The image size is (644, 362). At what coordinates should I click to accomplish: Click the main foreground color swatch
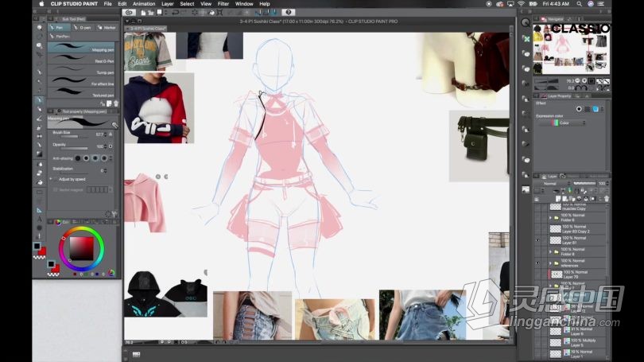click(x=37, y=246)
